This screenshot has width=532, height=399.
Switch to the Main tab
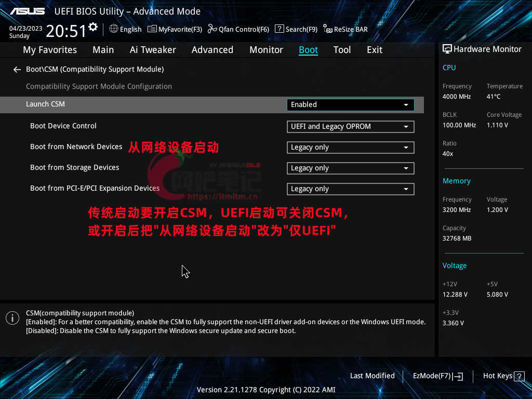(x=103, y=50)
